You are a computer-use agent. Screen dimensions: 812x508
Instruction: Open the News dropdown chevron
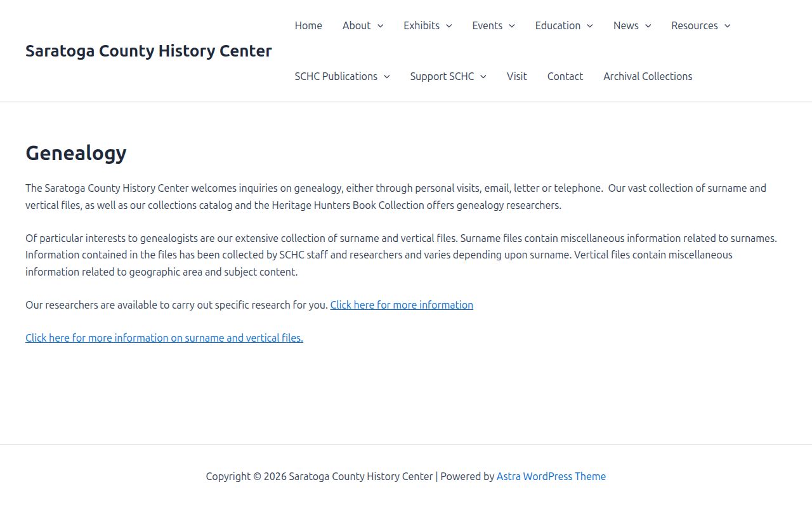pyautogui.click(x=648, y=26)
